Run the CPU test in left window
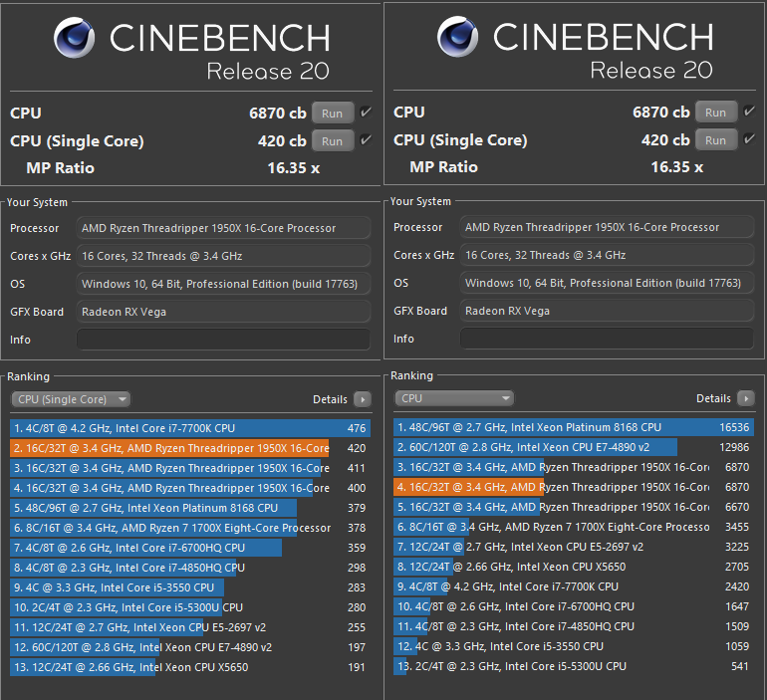767x700 pixels. [x=333, y=114]
